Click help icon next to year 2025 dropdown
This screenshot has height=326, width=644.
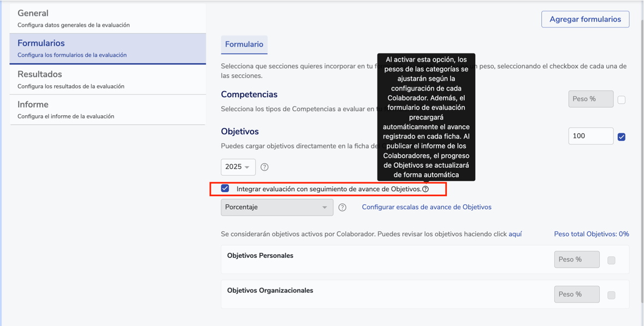click(x=264, y=167)
